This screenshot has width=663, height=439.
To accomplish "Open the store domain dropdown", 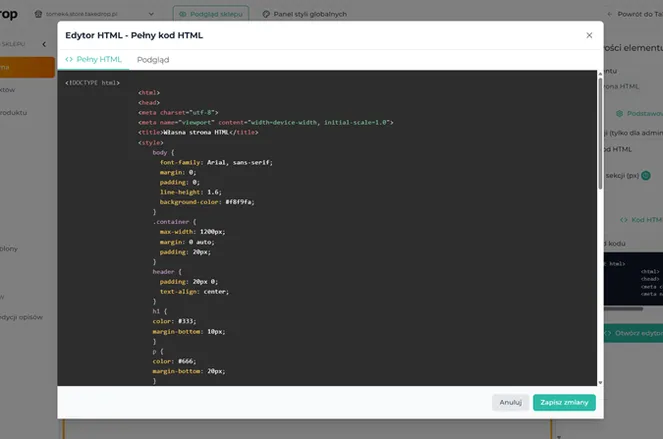I will pos(150,15).
